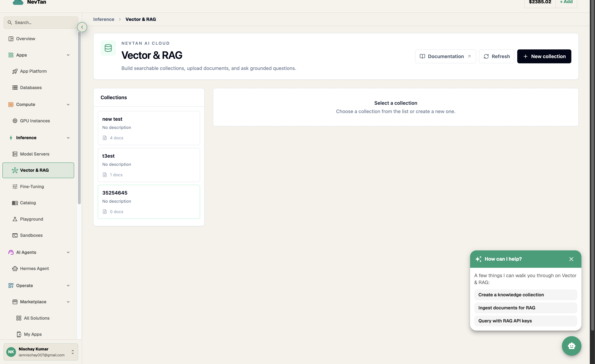
Task: Click the Select a collection heading
Action: [396, 103]
